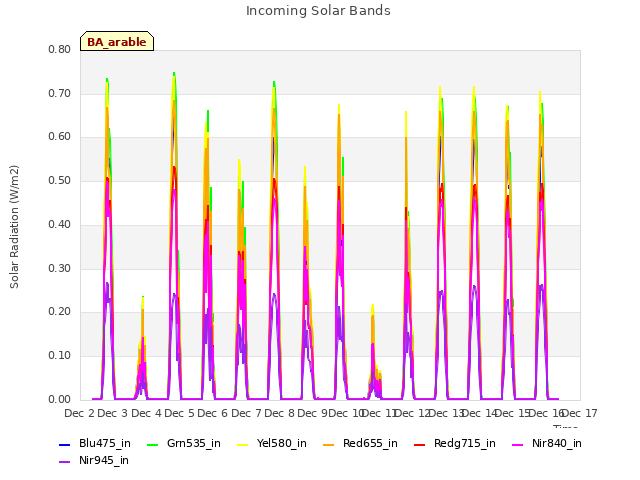
Task: Click the Dec 3 x-axis label
Action: tap(113, 413)
